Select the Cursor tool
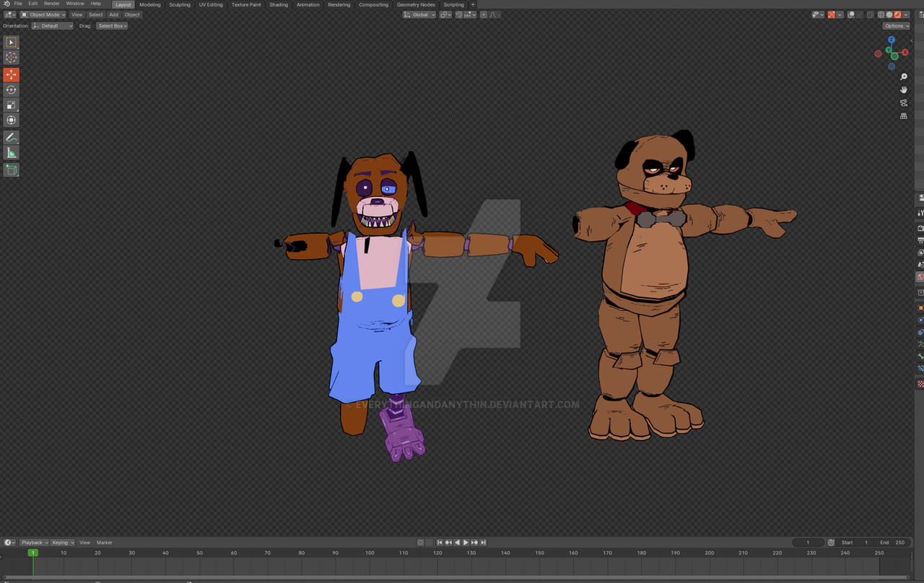Screen dimensions: 924x583 tap(12, 58)
